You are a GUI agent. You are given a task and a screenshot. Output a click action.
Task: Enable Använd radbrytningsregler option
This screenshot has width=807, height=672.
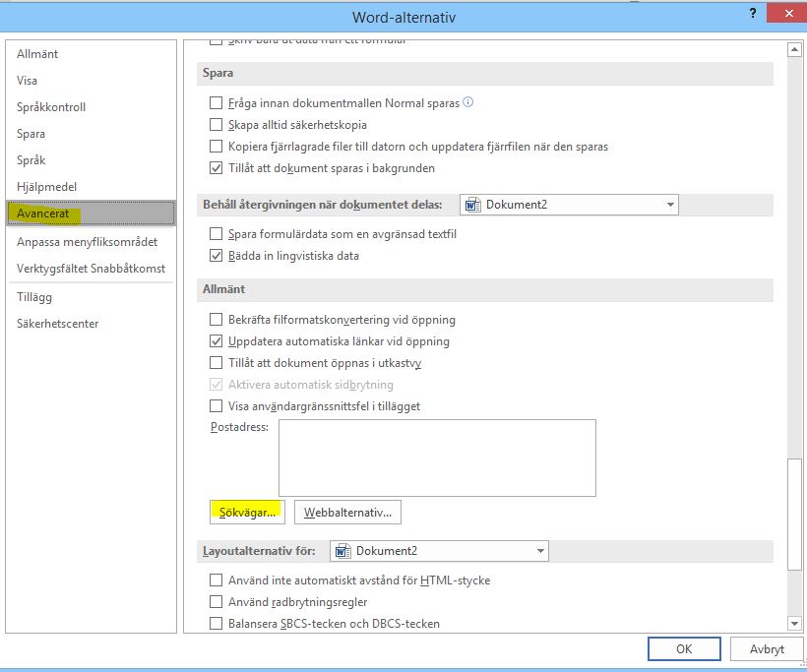tap(217, 602)
